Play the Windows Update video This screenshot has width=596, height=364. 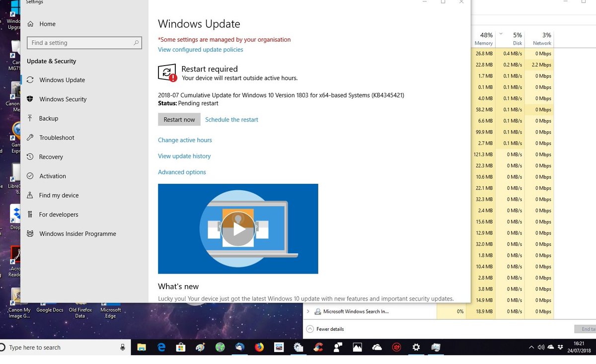click(238, 229)
